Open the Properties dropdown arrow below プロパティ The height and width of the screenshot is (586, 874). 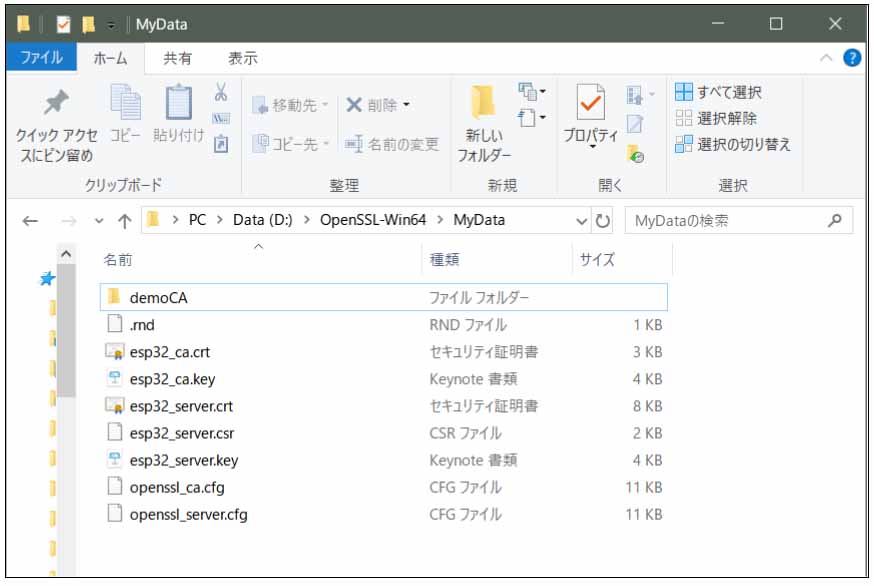click(593, 147)
